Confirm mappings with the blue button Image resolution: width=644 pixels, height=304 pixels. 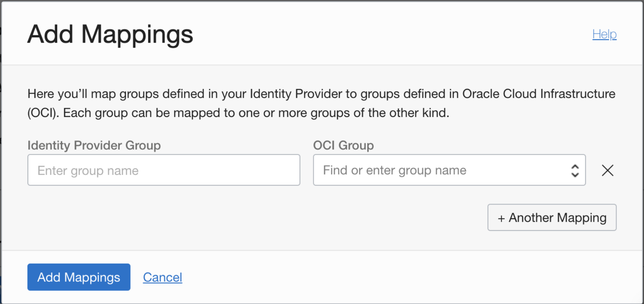pos(78,277)
